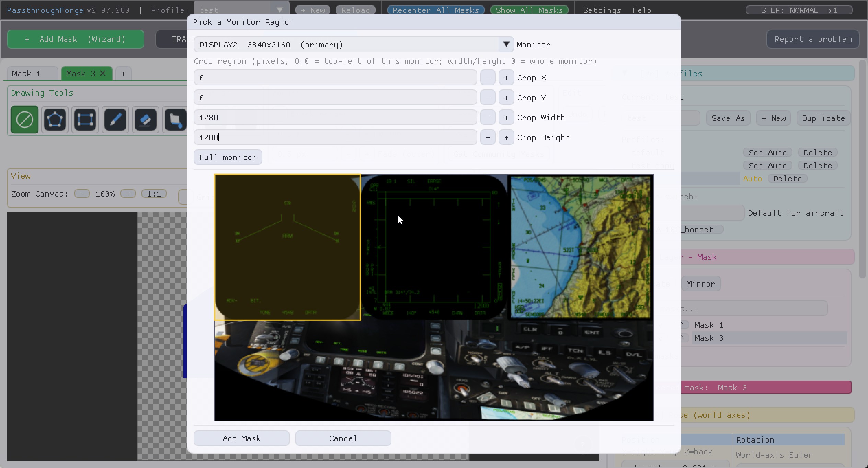The height and width of the screenshot is (468, 868).
Task: Decrease Crop Height with minus button
Action: (488, 137)
